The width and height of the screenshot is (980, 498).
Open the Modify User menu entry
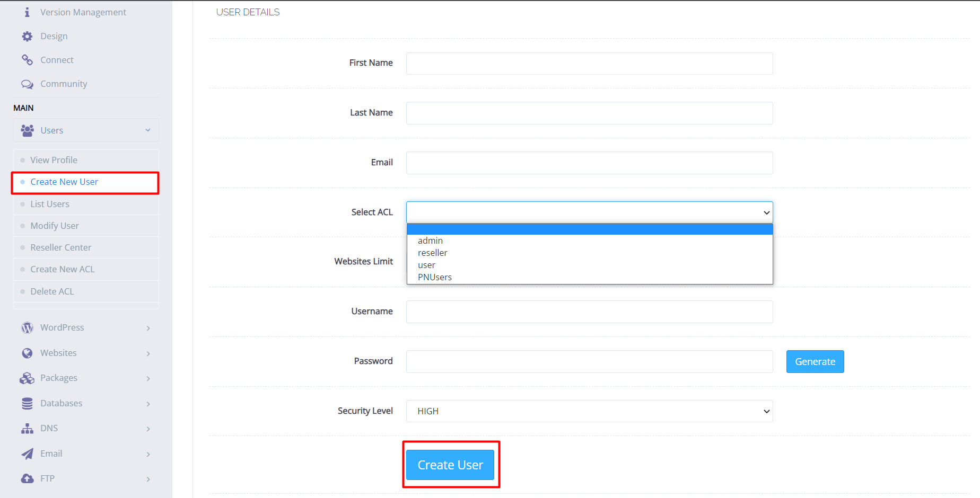[55, 225]
